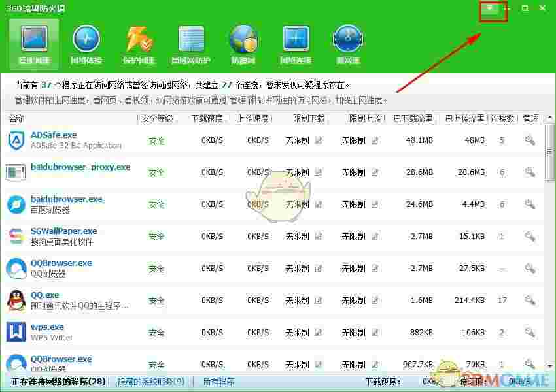Edit upload limit for wps.exe
This screenshot has height=392, width=556.
pos(374,333)
